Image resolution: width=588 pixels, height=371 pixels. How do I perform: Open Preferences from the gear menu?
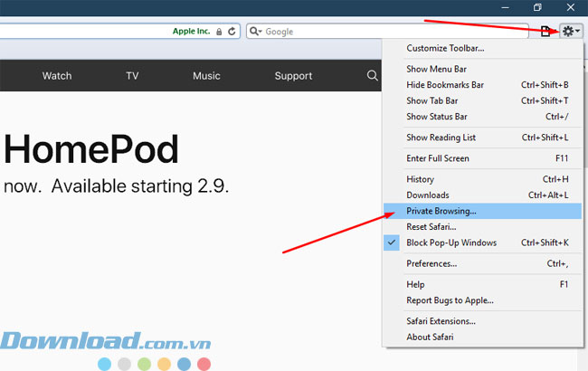tap(432, 264)
